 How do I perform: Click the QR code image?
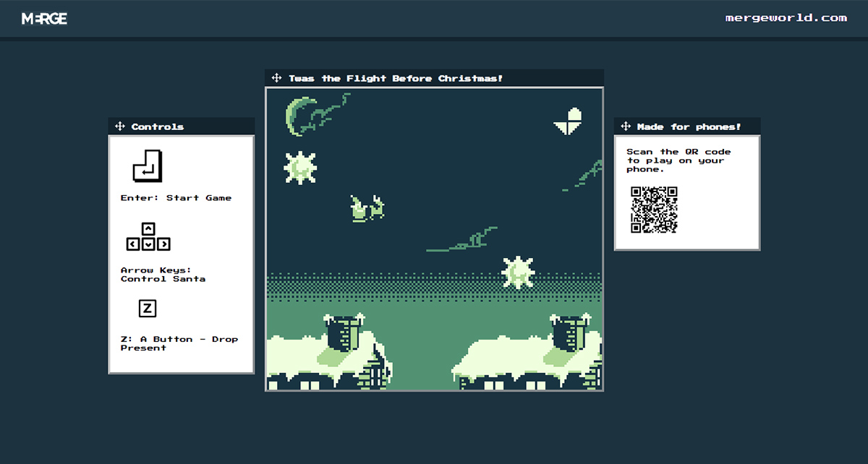[654, 210]
